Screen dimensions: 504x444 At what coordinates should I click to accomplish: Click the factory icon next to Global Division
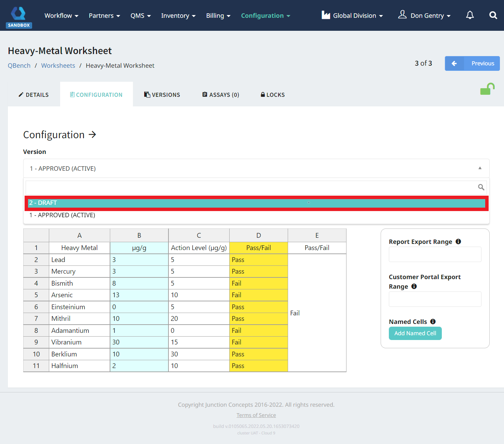326,15
